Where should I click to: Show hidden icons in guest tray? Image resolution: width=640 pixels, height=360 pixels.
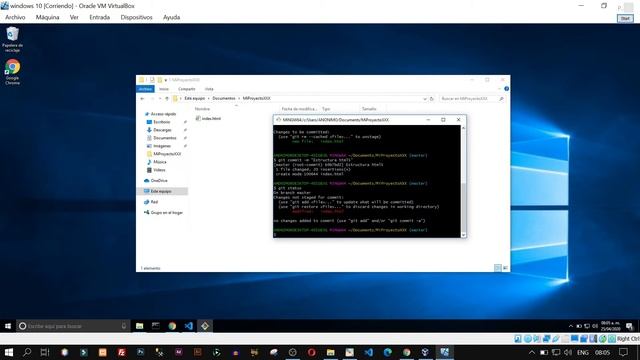pyautogui.click(x=571, y=326)
